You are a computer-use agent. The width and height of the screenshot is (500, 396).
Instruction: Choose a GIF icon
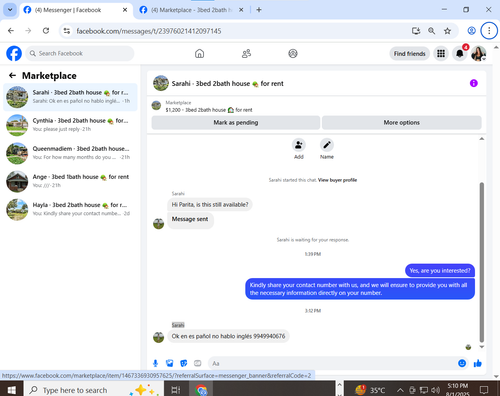pos(198,363)
